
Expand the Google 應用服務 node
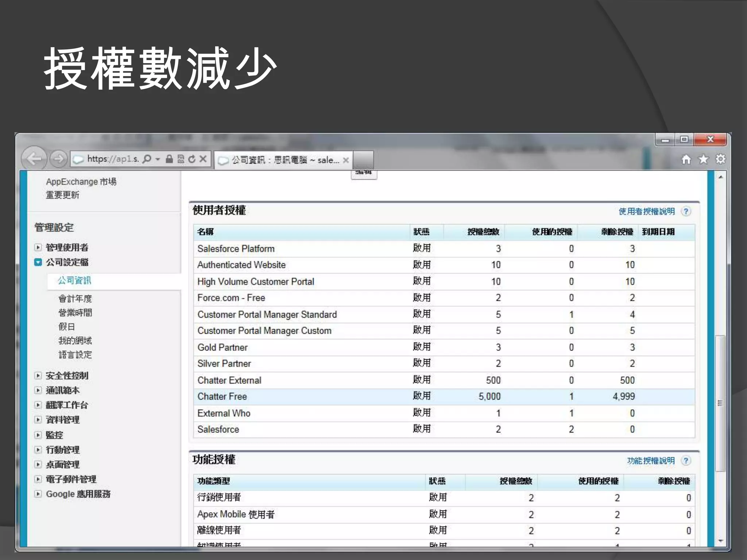coord(38,494)
